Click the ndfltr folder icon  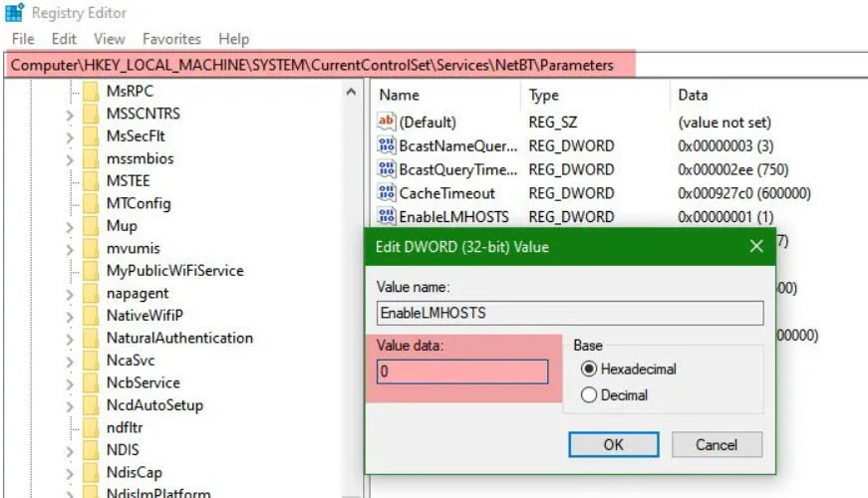click(91, 427)
